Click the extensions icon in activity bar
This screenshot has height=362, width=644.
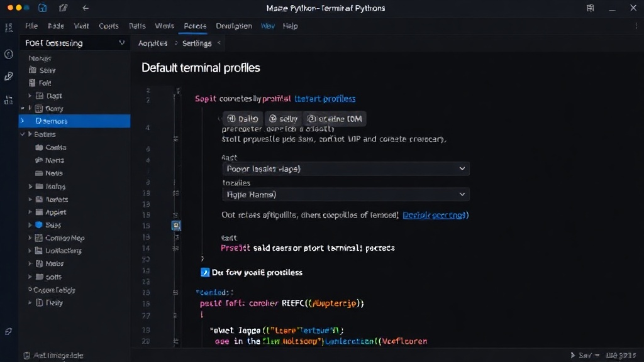[9, 100]
